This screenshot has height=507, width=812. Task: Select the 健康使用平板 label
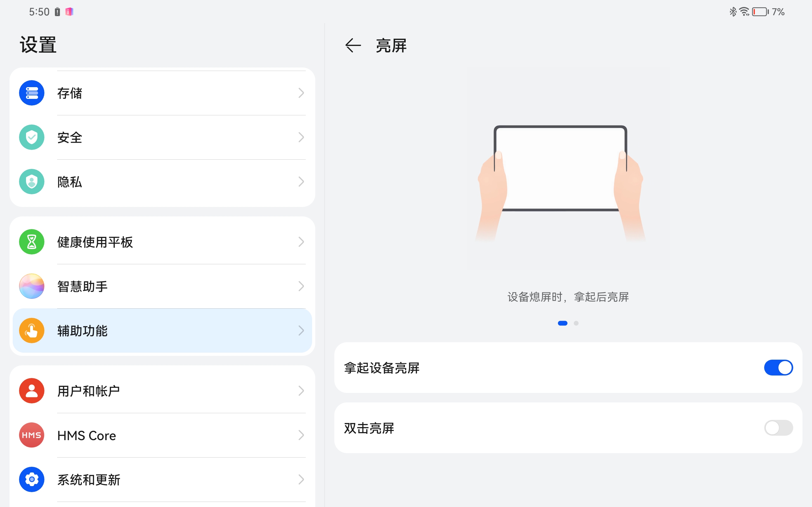pos(95,242)
